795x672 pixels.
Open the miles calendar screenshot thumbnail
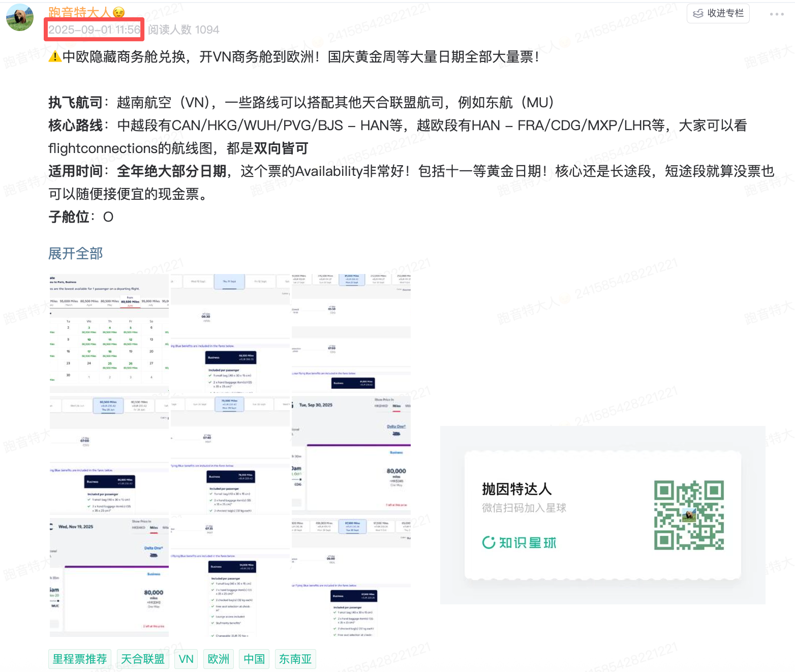pyautogui.click(x=109, y=333)
